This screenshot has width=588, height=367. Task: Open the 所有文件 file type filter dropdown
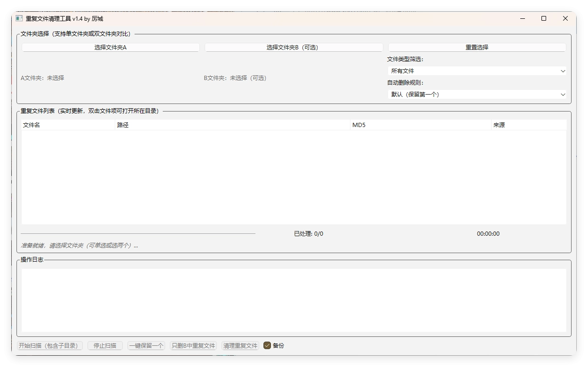tap(477, 71)
